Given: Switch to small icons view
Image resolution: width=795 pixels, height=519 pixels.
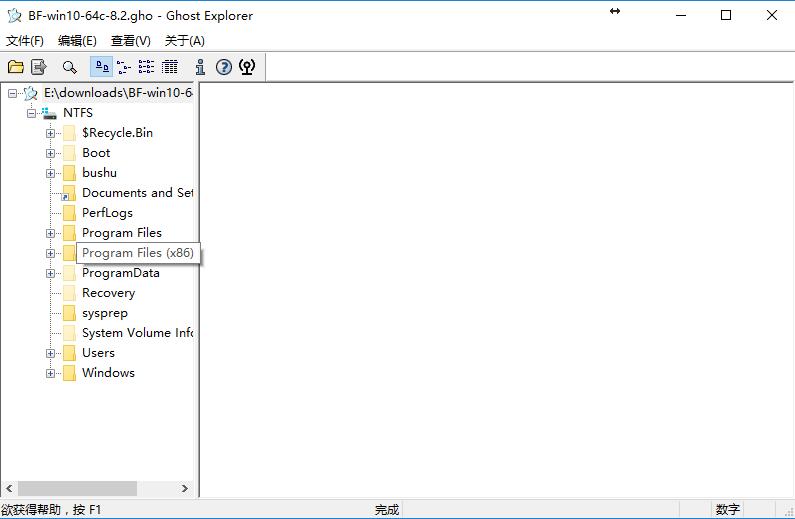Looking at the screenshot, I should click(124, 67).
